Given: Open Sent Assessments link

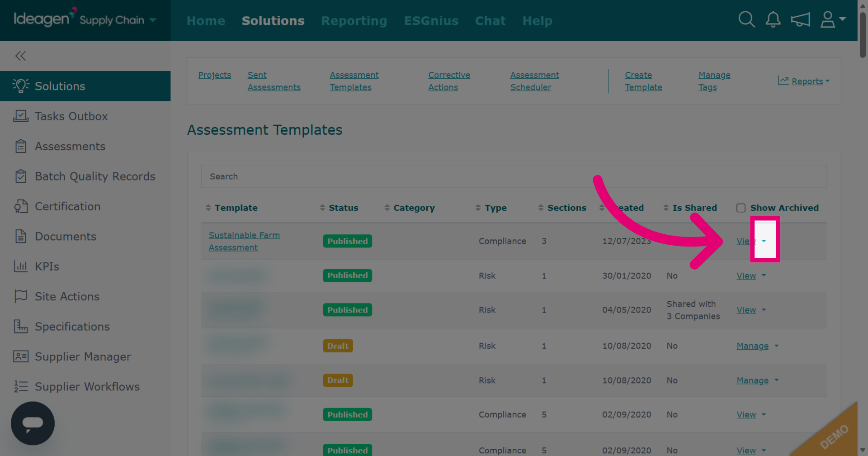Looking at the screenshot, I should 274,81.
